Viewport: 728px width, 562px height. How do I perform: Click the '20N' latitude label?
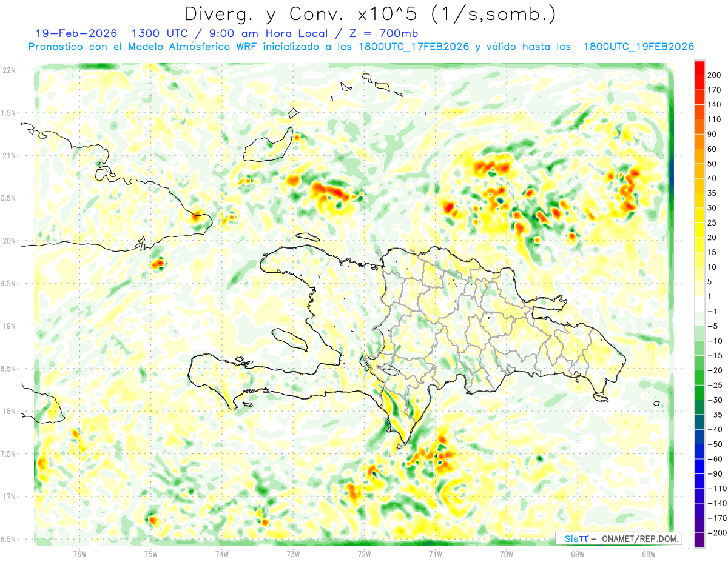click(9, 241)
